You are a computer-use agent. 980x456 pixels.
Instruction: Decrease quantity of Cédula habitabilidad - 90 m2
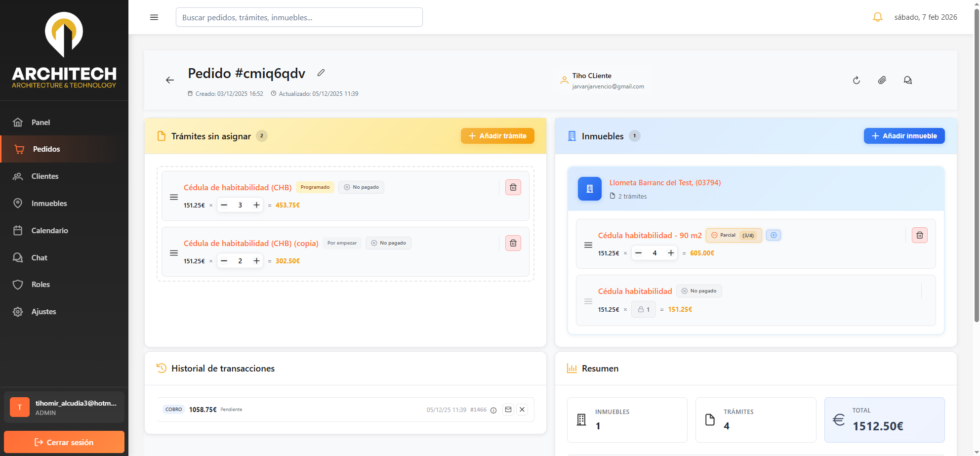[639, 253]
